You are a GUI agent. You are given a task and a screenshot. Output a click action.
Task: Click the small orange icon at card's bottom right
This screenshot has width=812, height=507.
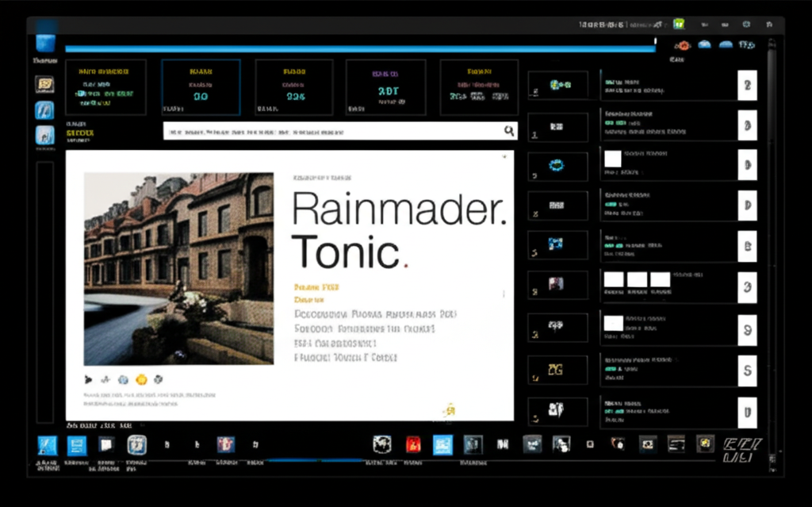tap(450, 410)
